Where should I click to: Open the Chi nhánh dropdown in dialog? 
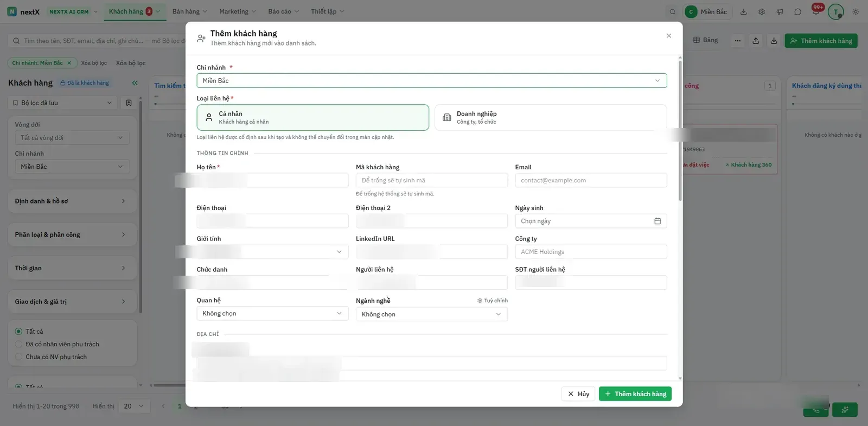[431, 80]
